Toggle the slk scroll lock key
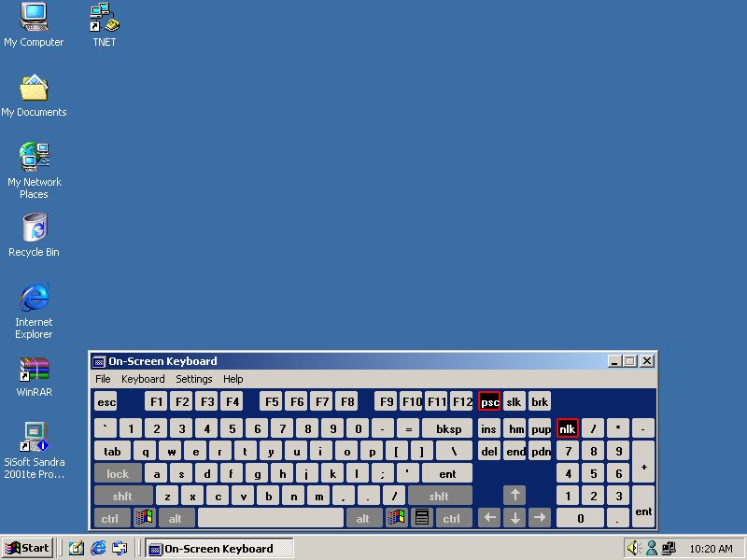This screenshot has height=560, width=747. click(x=514, y=401)
